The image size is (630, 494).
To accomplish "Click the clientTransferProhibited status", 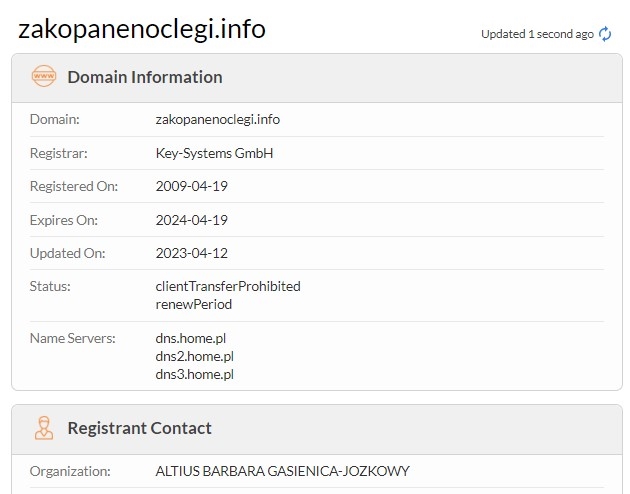I will click(x=228, y=286).
